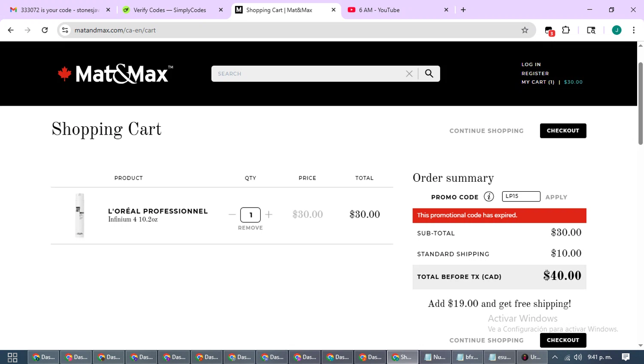Increase quantity with the plus button
Image resolution: width=644 pixels, height=364 pixels.
coord(269,214)
